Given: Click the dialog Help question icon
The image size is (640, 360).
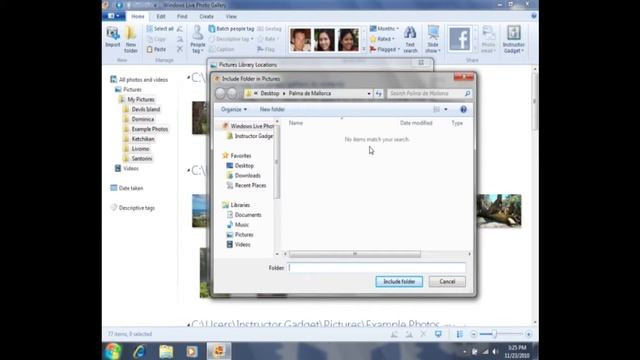Looking at the screenshot, I should click(463, 109).
